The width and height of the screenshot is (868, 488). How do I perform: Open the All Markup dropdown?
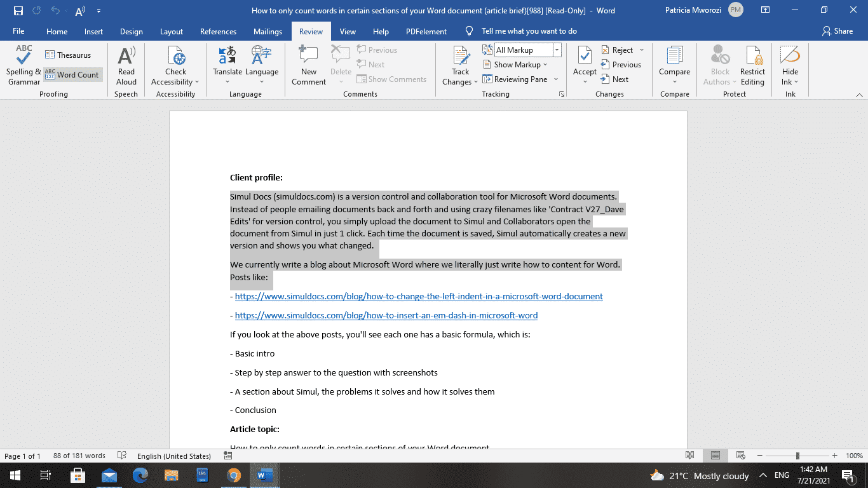tap(555, 50)
